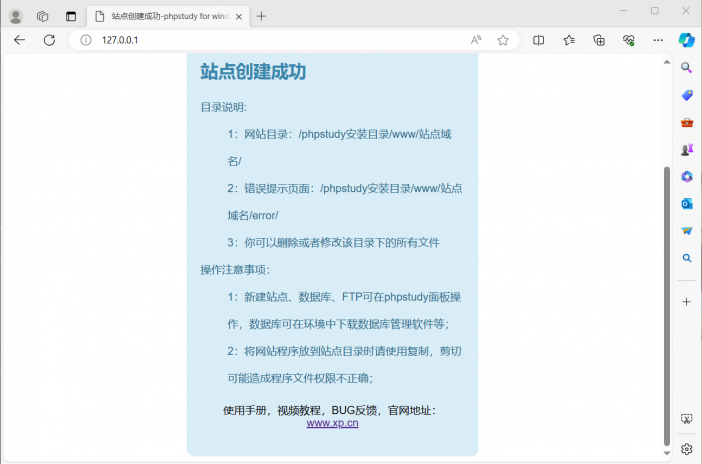Add this page to favorites

[x=503, y=40]
